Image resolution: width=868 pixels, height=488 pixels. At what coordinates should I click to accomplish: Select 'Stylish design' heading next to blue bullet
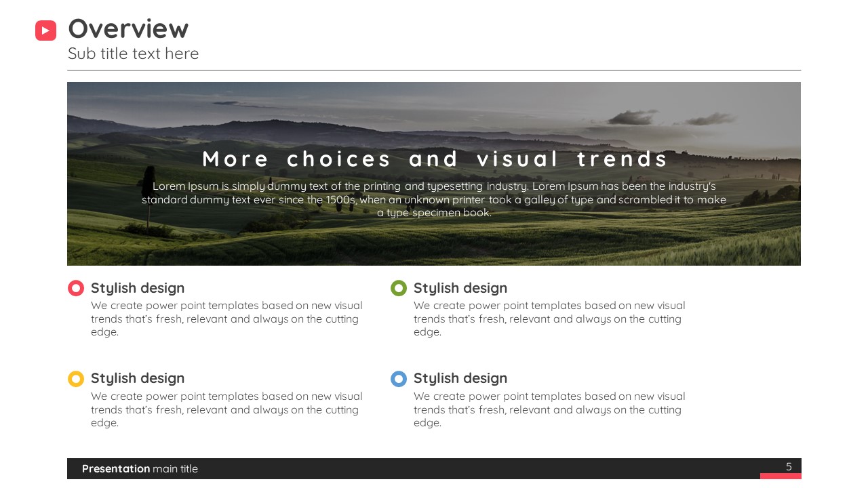460,378
